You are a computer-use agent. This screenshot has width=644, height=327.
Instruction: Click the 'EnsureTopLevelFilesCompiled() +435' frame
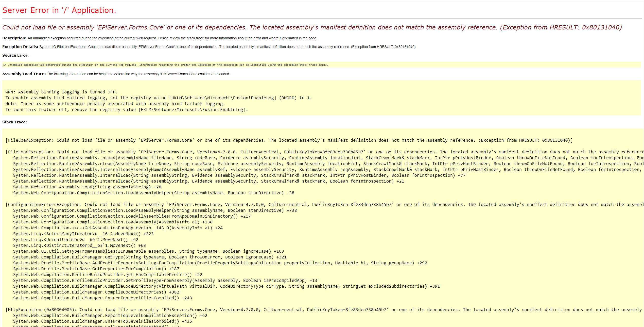[x=102, y=321]
